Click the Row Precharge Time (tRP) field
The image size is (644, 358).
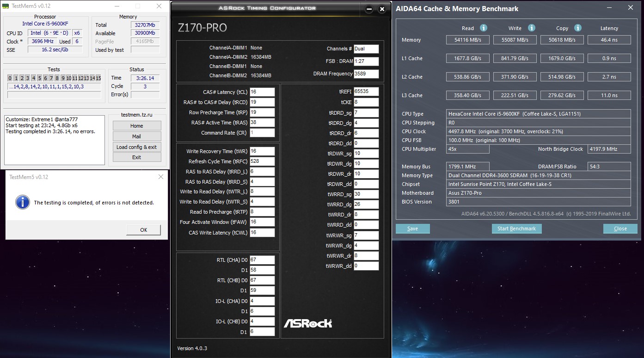click(262, 112)
